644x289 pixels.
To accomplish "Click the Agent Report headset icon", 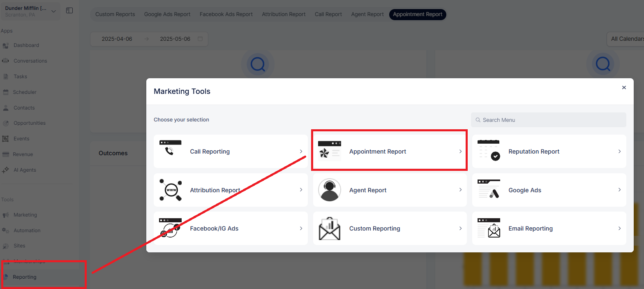I will coord(329,190).
